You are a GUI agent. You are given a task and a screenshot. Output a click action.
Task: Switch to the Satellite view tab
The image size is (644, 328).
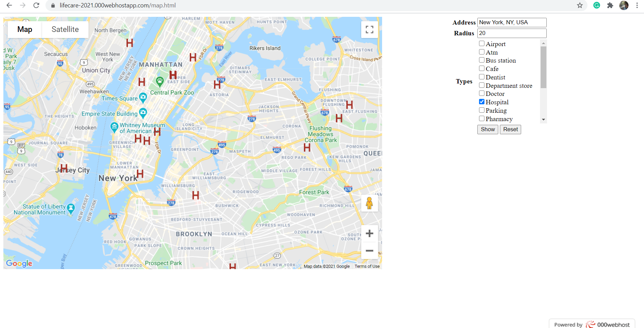pyautogui.click(x=65, y=30)
